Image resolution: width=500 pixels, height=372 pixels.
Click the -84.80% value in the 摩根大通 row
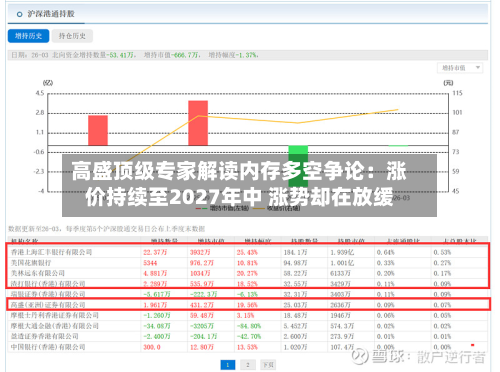tap(249, 326)
